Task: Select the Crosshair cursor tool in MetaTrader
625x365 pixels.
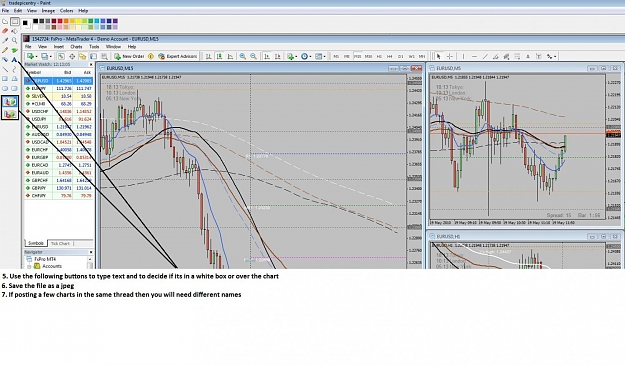Action: (450, 57)
